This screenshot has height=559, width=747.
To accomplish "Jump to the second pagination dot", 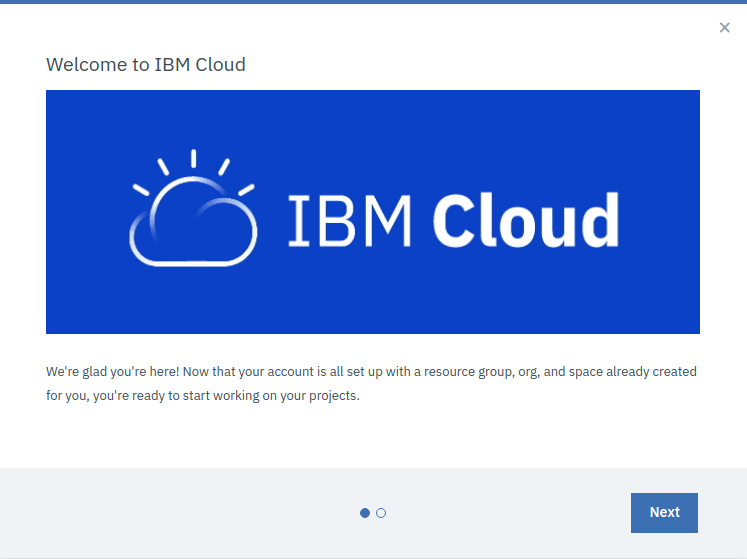I will [x=381, y=513].
